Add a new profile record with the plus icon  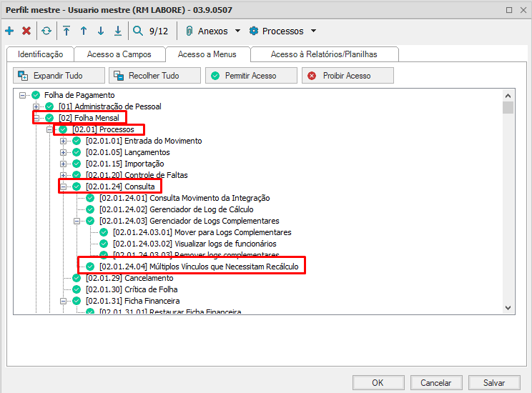(9, 31)
